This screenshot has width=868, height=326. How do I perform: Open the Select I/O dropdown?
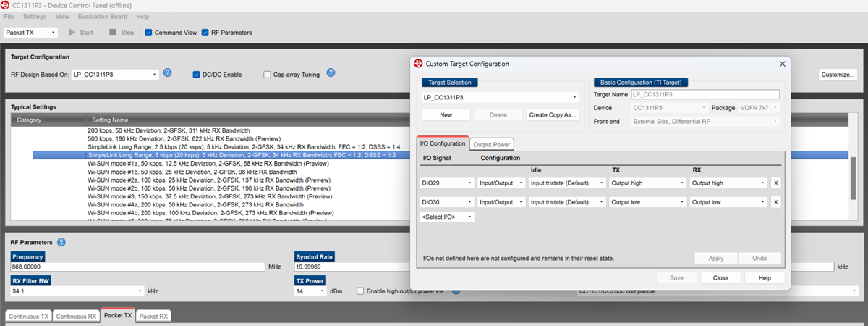pyautogui.click(x=447, y=217)
